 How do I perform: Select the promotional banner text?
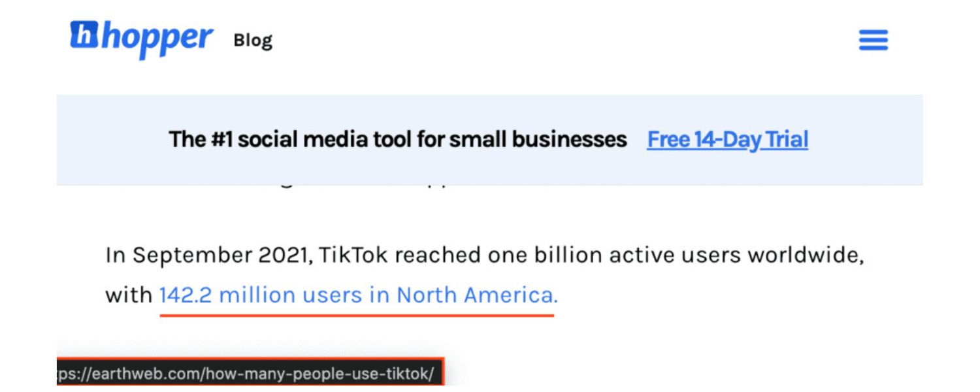[x=397, y=139]
